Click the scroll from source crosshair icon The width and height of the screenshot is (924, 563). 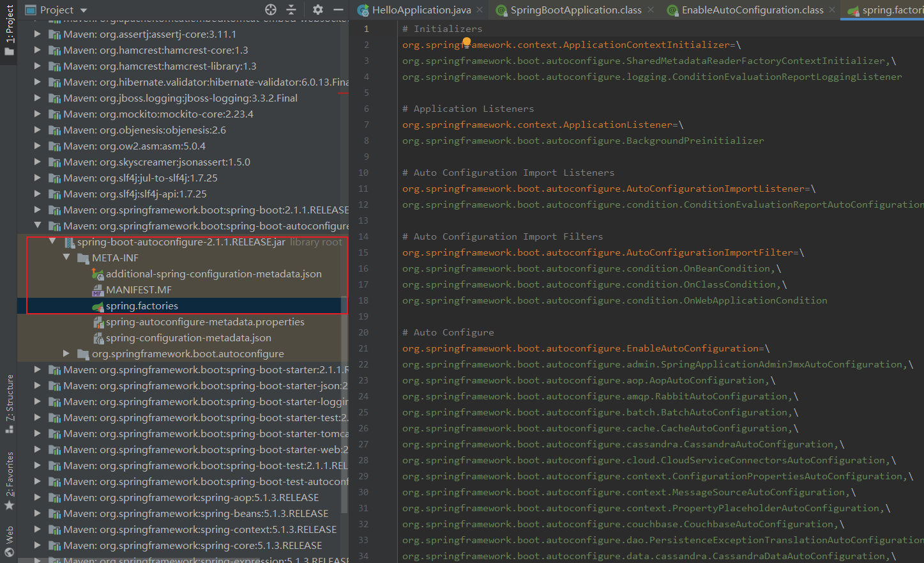[271, 10]
